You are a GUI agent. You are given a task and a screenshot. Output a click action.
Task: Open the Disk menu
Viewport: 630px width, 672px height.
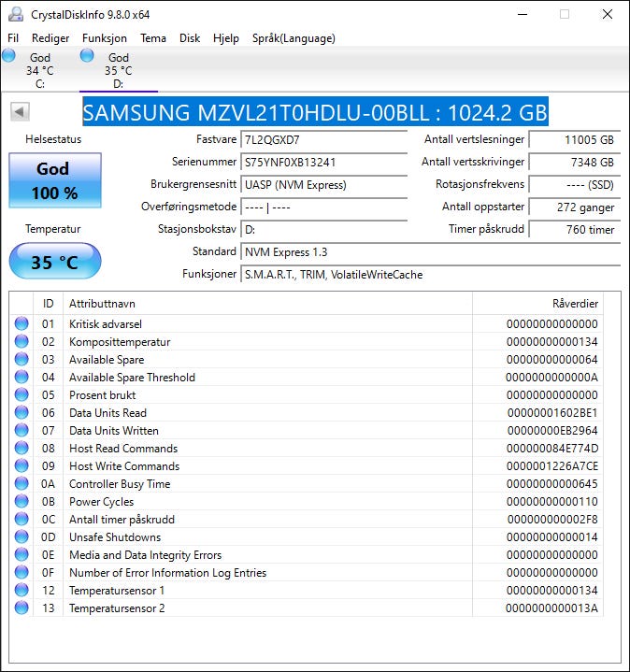[x=190, y=38]
